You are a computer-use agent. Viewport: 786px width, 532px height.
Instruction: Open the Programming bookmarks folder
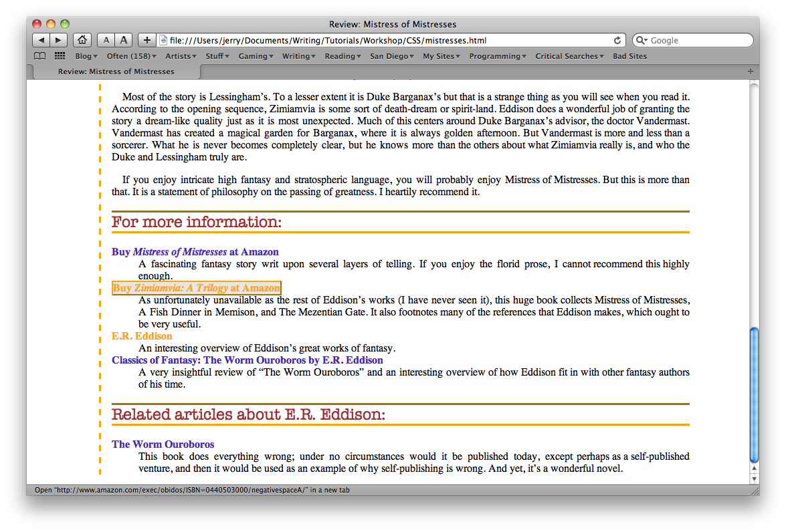tap(497, 56)
